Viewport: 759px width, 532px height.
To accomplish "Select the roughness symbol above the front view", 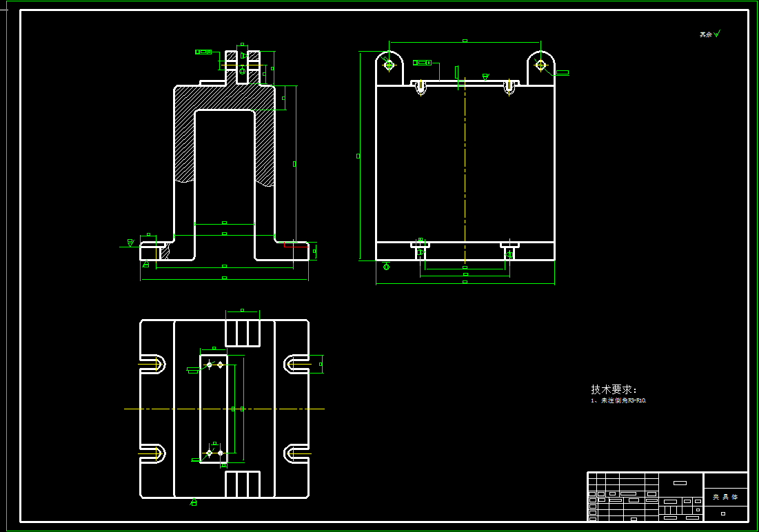I will pos(243,55).
